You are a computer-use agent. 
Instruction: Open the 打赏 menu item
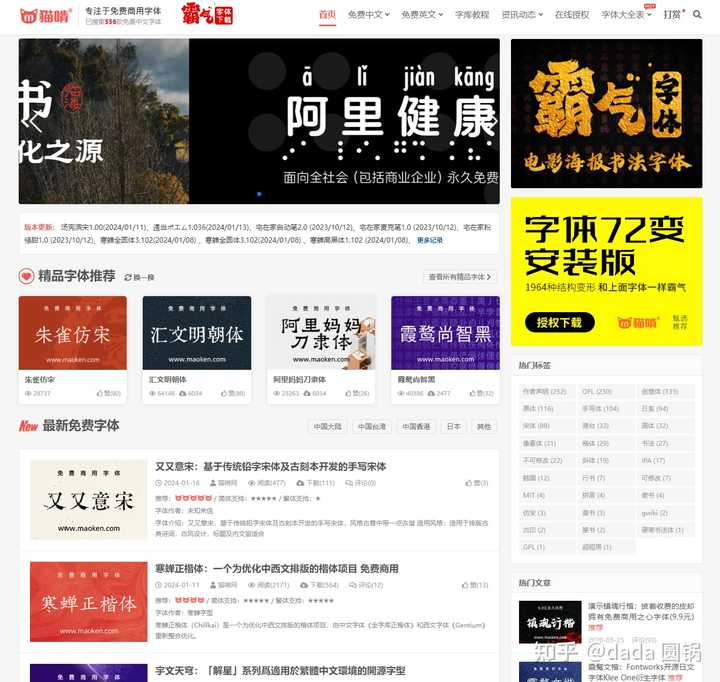click(672, 15)
